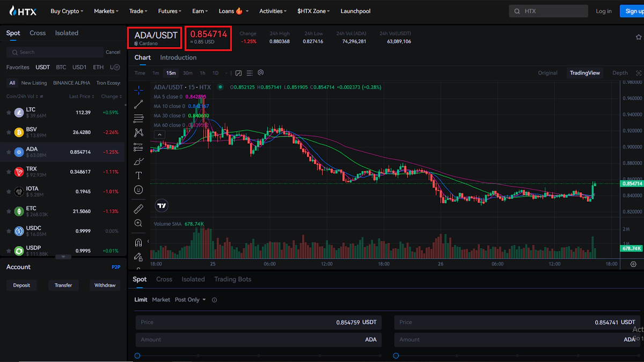Open the chart type selector icon
Screen dimensions: 644x362
[x=238, y=73]
